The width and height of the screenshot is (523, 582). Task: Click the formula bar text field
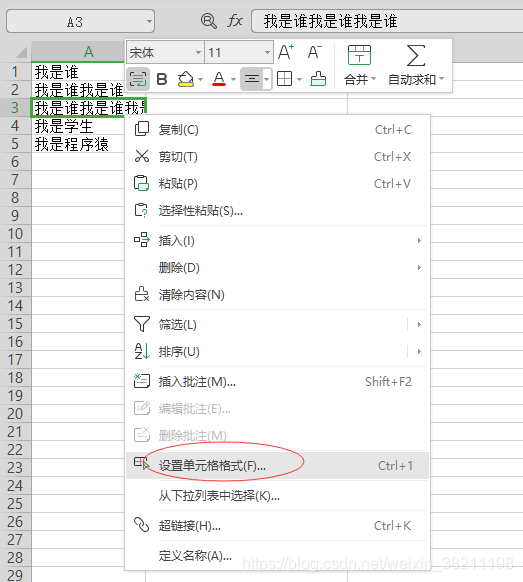coord(387,21)
